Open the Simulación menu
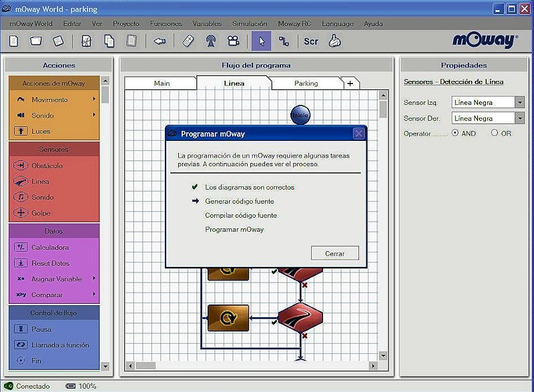Image resolution: width=534 pixels, height=392 pixels. coord(249,23)
